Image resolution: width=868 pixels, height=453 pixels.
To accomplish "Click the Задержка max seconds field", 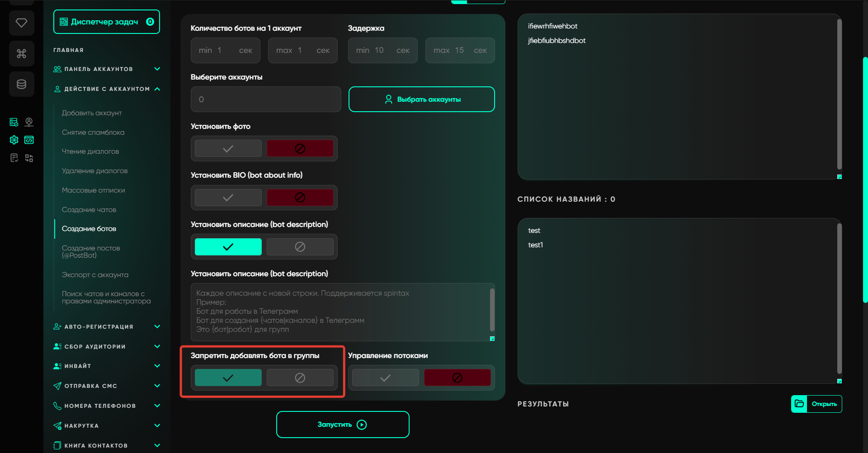I will 459,51.
